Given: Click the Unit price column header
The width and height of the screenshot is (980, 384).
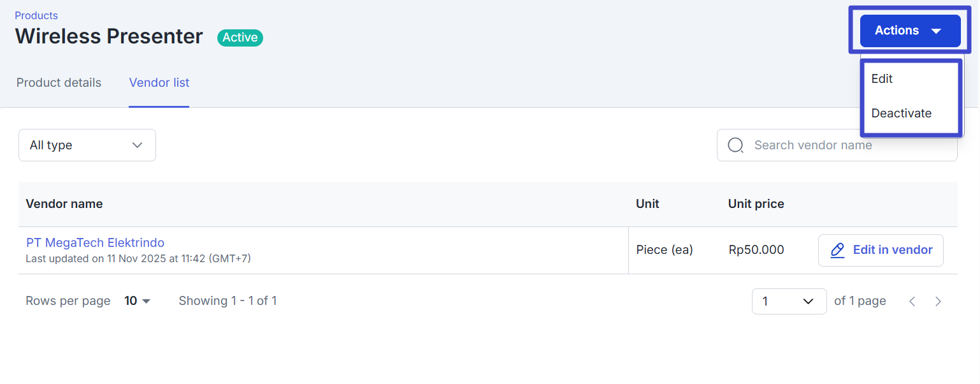Looking at the screenshot, I should pyautogui.click(x=756, y=204).
